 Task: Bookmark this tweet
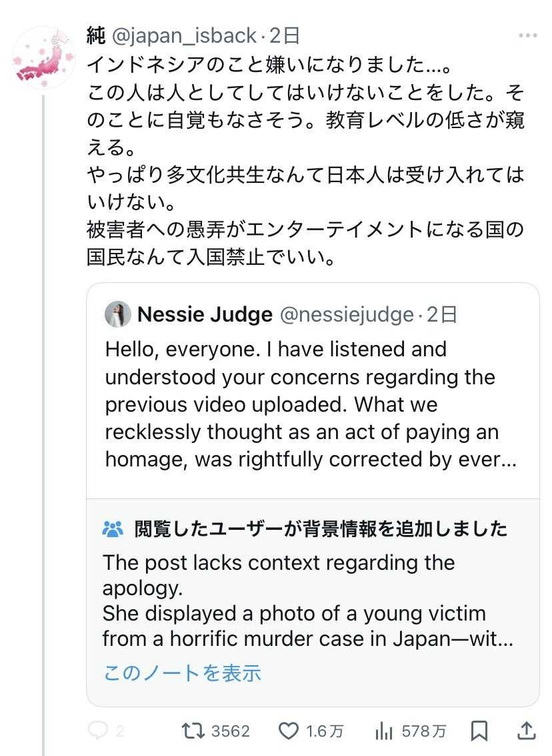click(x=479, y=731)
